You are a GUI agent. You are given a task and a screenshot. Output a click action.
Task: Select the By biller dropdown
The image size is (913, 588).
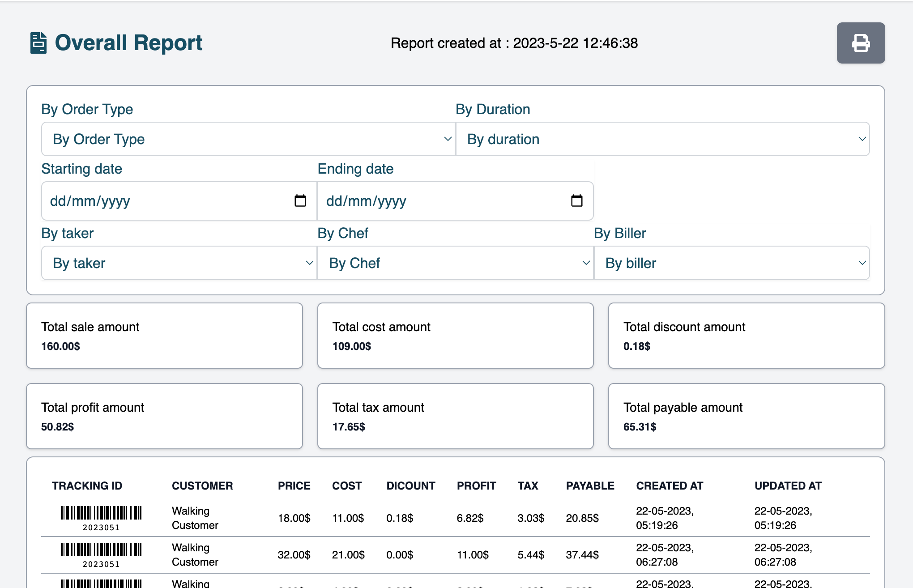(x=732, y=263)
